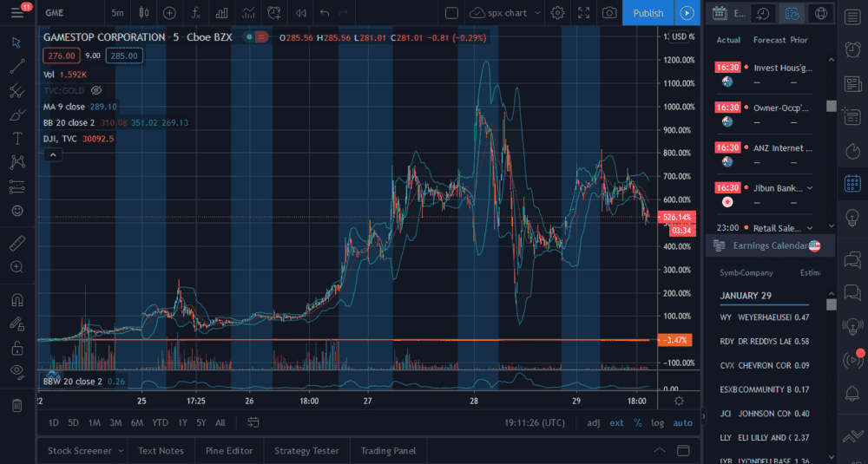Show All time range
Screen dimensions: 868x464
coord(220,422)
